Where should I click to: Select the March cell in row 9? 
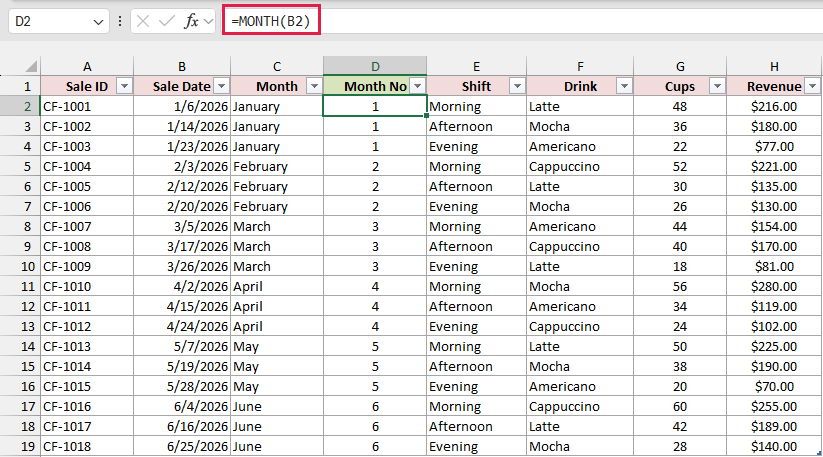pos(277,247)
